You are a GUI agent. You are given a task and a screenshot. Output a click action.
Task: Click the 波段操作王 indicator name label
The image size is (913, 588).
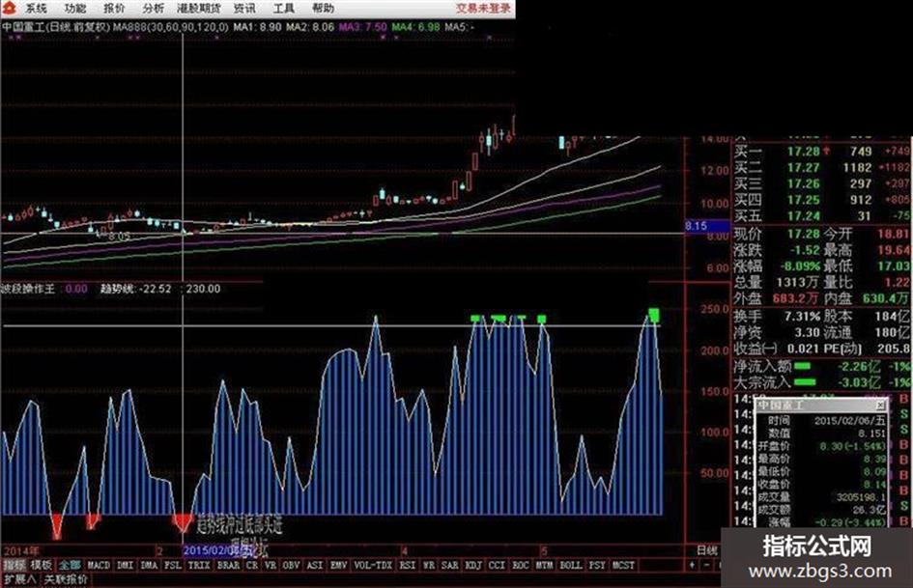coord(28,289)
